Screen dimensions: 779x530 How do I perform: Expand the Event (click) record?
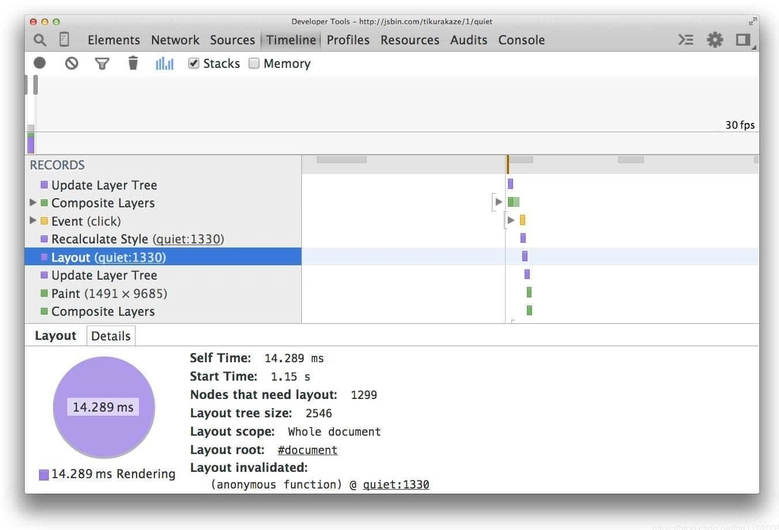pos(33,221)
